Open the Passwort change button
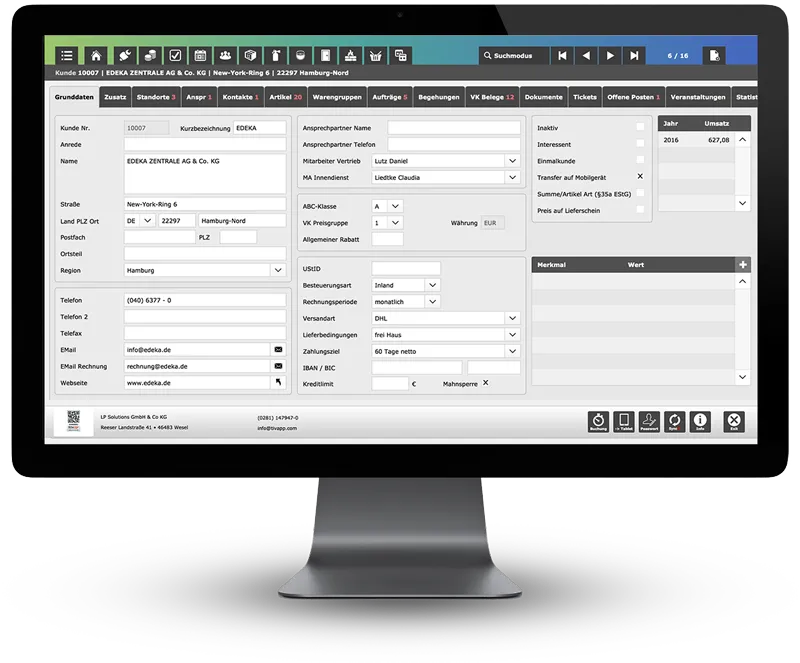 649,422
